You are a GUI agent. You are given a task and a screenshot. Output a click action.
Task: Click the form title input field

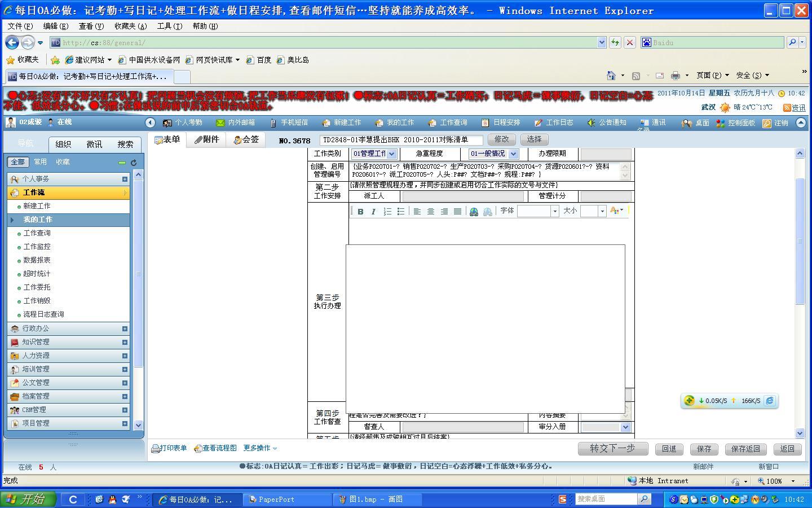tap(401, 140)
